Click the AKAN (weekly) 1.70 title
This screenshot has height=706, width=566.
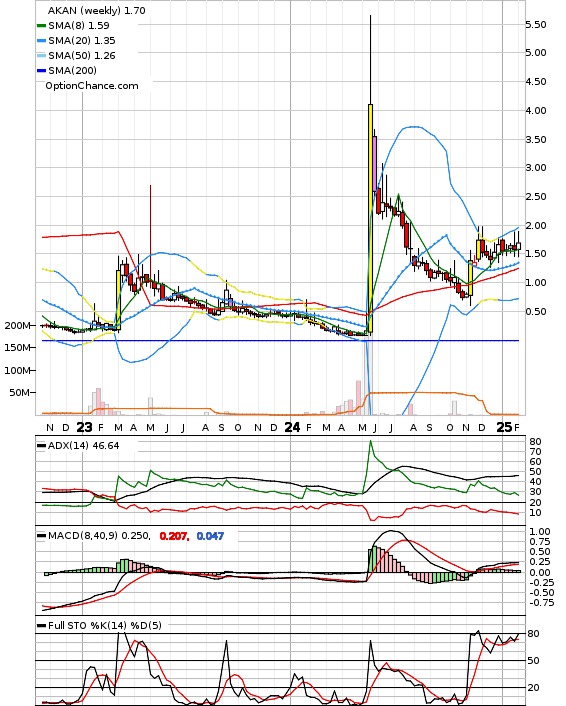pyautogui.click(x=97, y=11)
